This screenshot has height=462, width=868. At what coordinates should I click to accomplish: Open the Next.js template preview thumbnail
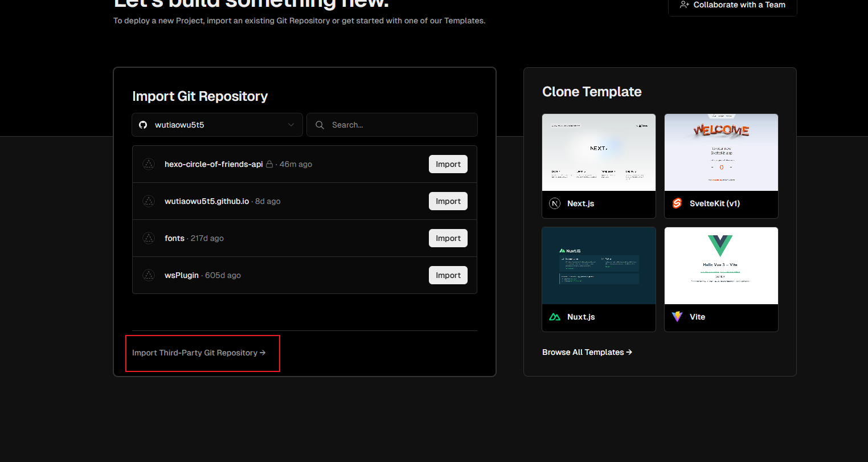(x=599, y=152)
